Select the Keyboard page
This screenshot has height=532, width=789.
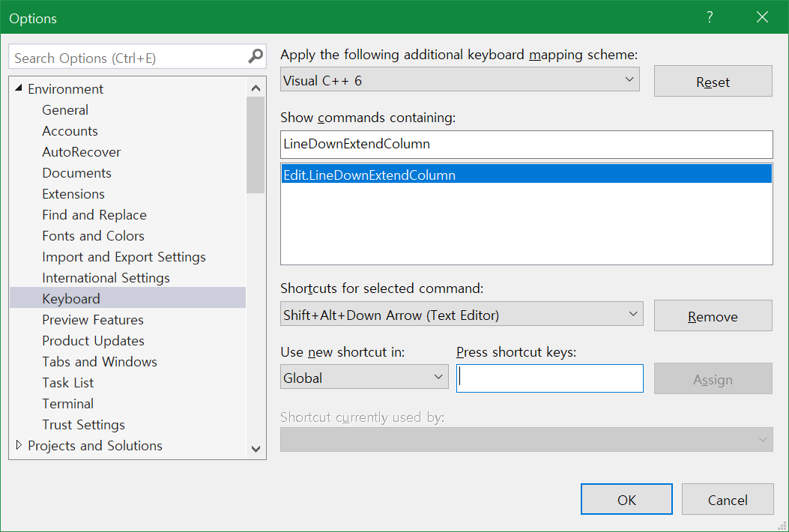(128, 298)
